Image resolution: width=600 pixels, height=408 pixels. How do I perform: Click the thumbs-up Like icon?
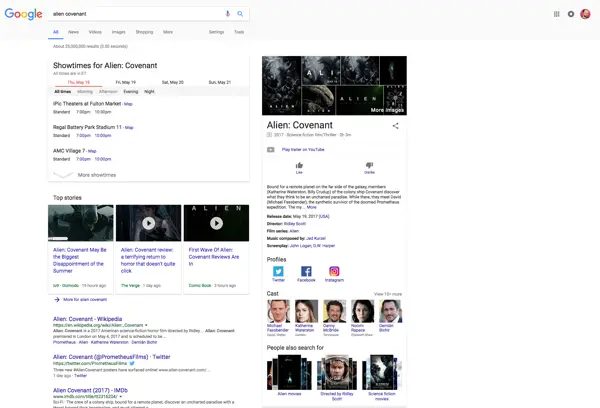coord(299,165)
